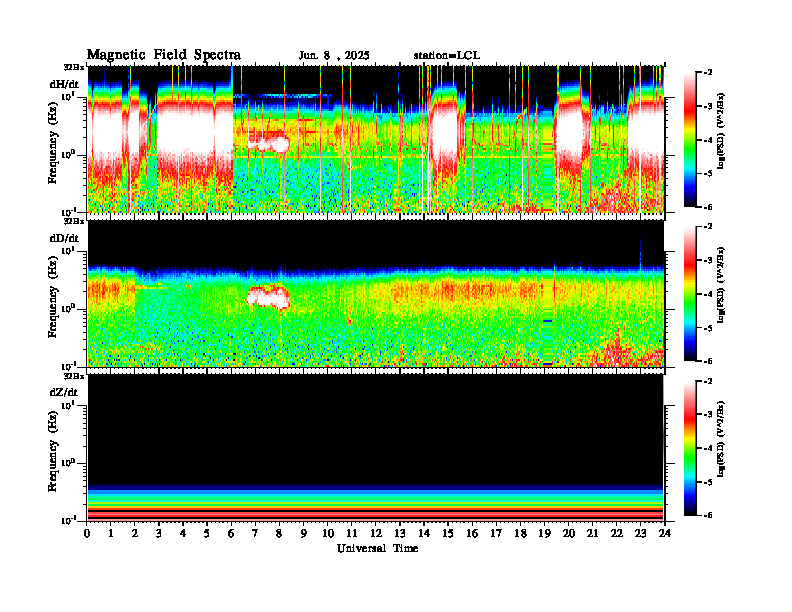This screenshot has height=612, width=792.
Task: Click the -4 tick on dD/dt colorbar
Action: point(708,294)
